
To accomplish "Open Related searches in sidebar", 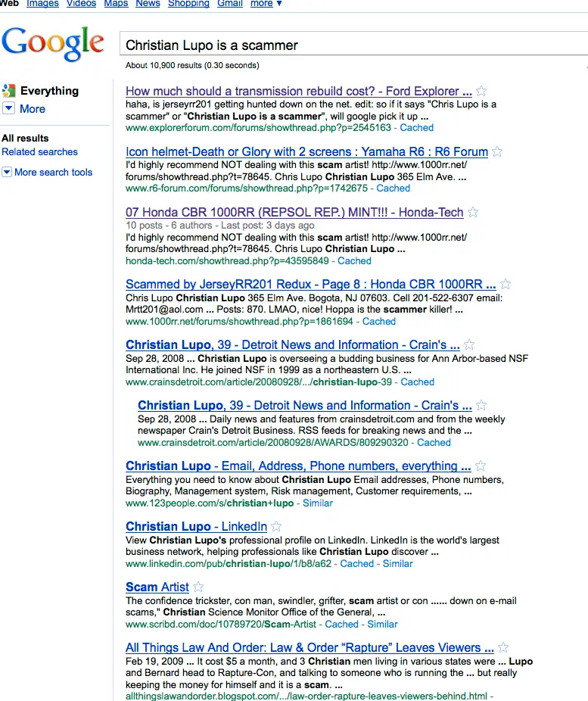I will (x=40, y=152).
